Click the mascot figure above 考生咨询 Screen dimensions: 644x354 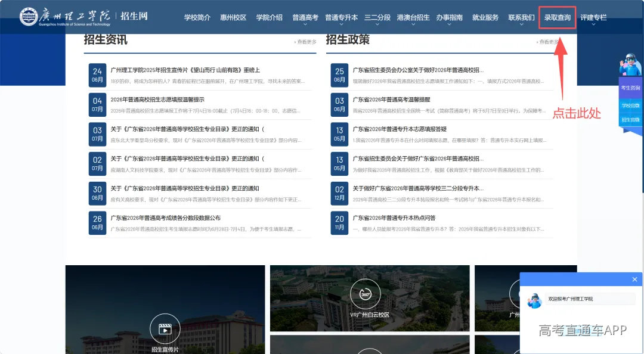point(630,64)
